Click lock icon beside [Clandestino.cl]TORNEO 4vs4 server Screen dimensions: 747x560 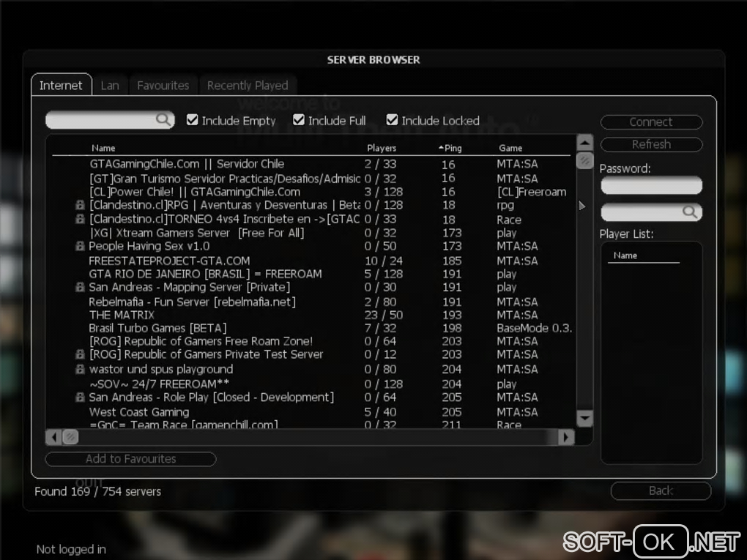80,219
